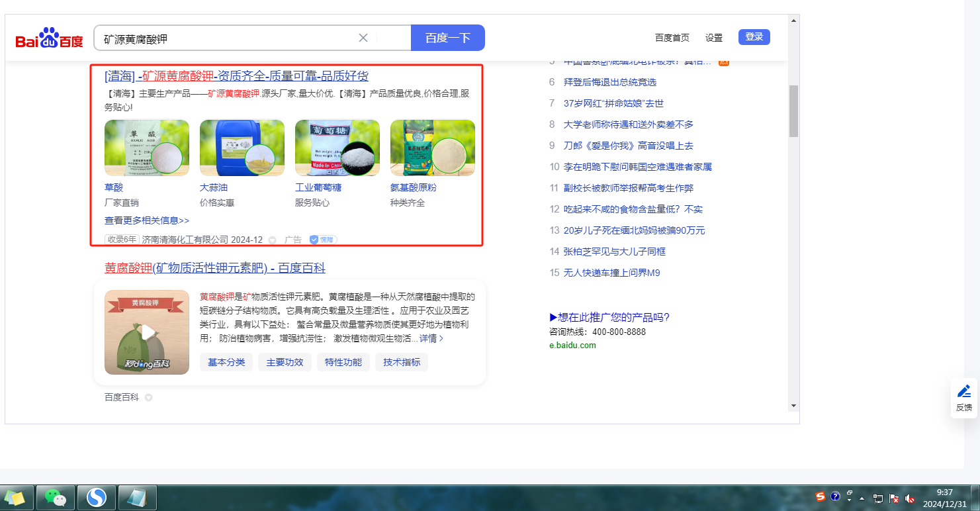
Task: Select the 主要功效 tag
Action: tap(285, 362)
